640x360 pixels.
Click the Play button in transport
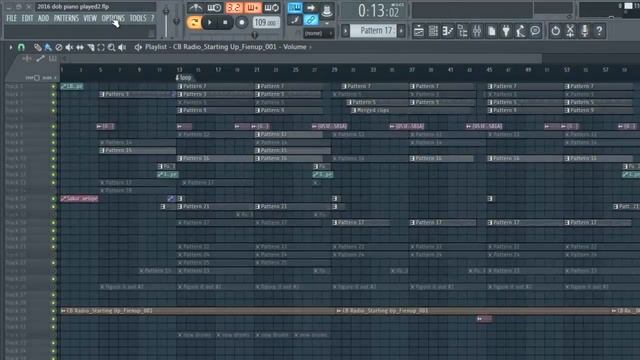[210, 22]
